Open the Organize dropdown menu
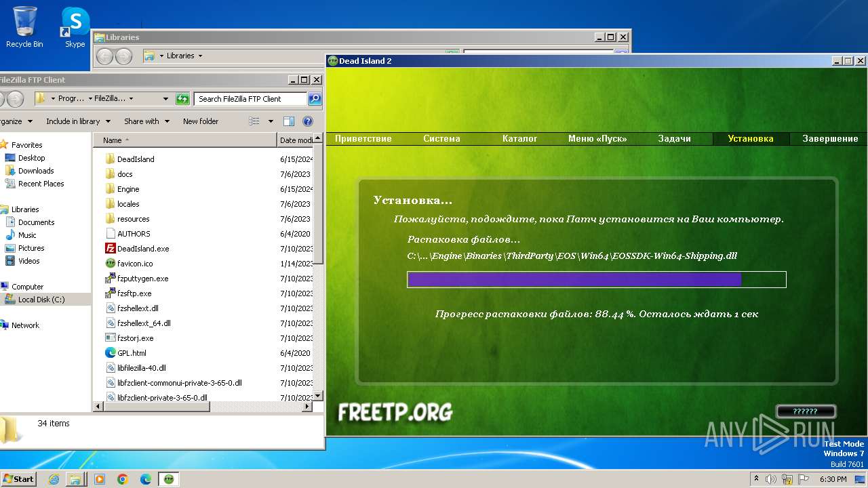This screenshot has width=868, height=488. pos(16,121)
